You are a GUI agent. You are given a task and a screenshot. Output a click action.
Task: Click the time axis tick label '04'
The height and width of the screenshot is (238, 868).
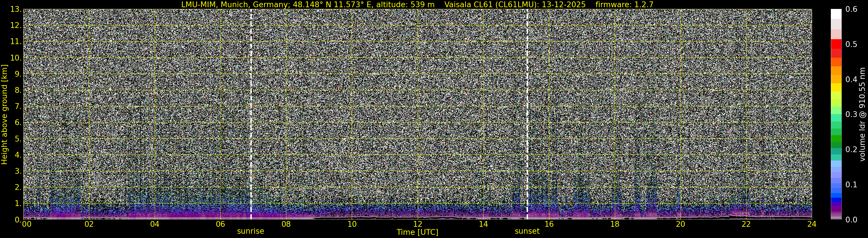(155, 224)
